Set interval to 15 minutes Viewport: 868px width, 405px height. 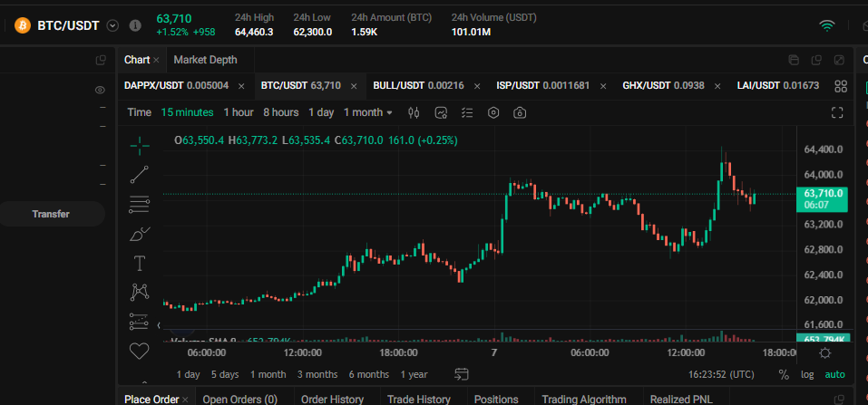187,113
